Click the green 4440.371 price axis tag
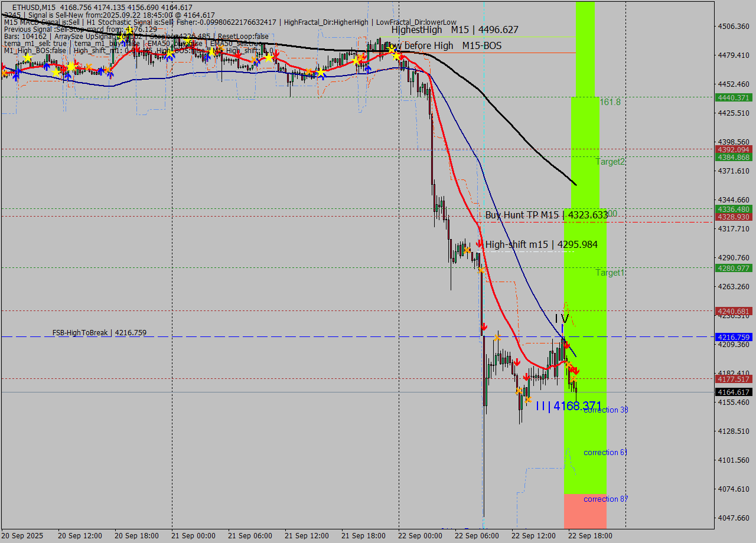This screenshot has width=756, height=543. 733,98
